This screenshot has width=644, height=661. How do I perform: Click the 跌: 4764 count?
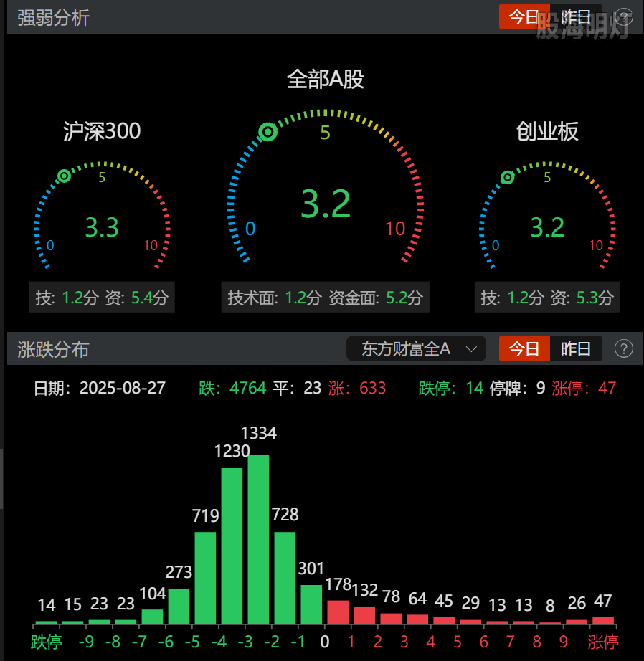232,389
